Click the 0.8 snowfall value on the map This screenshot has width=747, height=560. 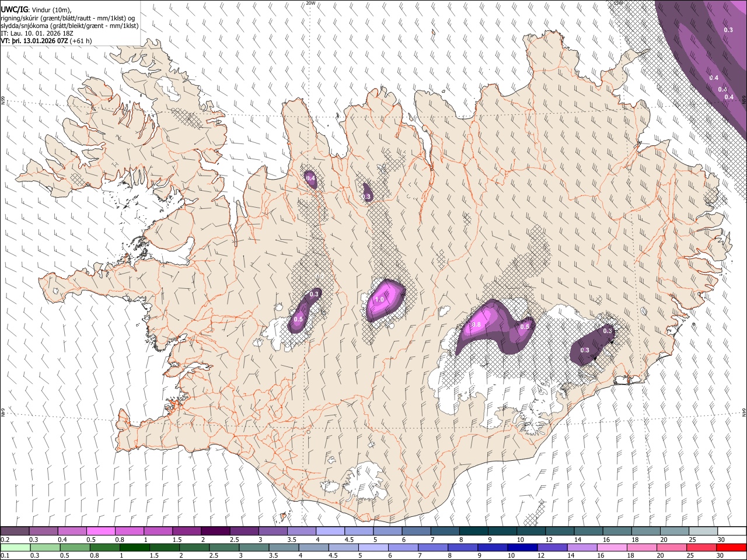pos(476,325)
